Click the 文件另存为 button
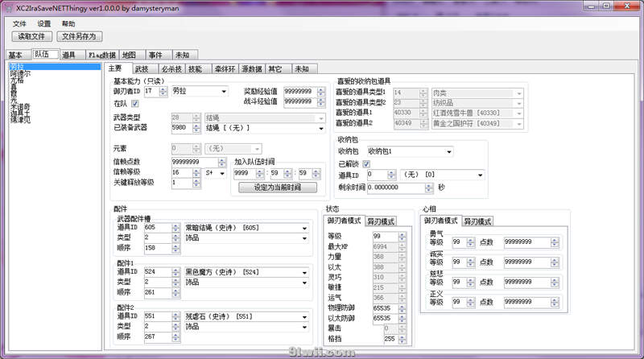Viewport: 644px width, 359px height. [x=79, y=36]
